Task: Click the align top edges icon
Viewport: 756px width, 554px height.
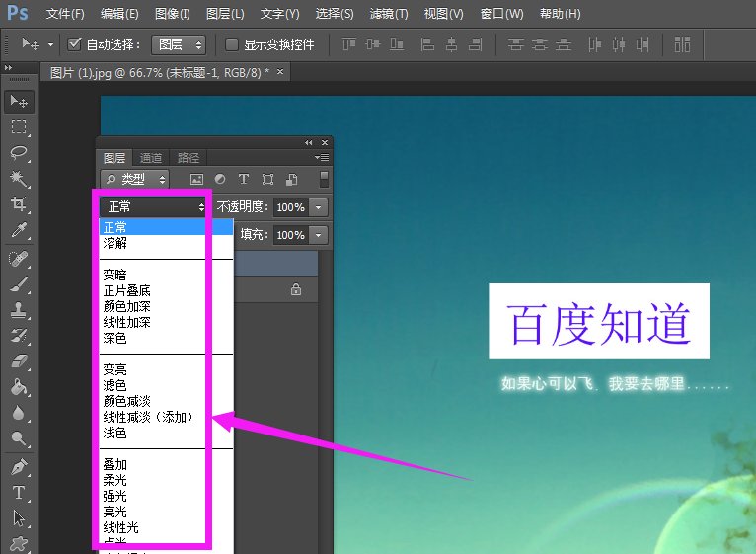Action: pos(349,44)
